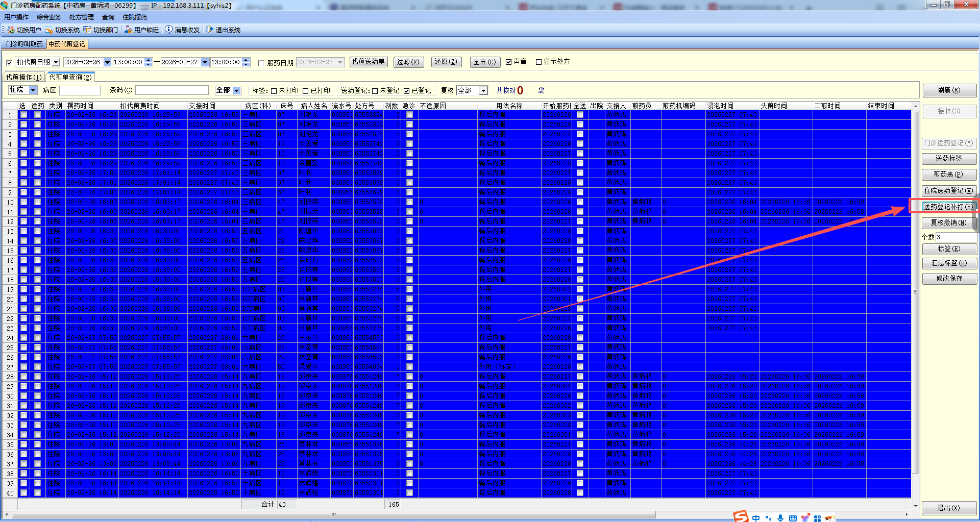This screenshot has width=980, height=522.
Task: Click the 住院送药登记(V) button
Action: coord(949,191)
